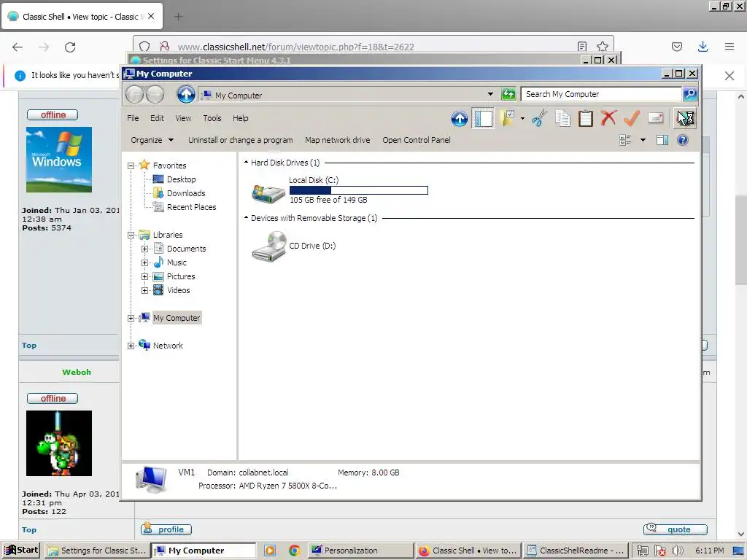
Task: Bookmark page with star icon
Action: [602, 46]
